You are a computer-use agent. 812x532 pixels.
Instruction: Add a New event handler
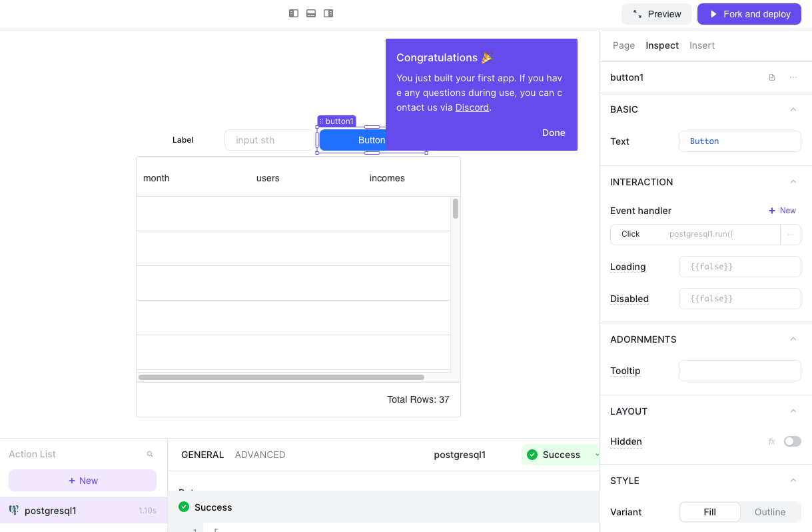coord(782,211)
